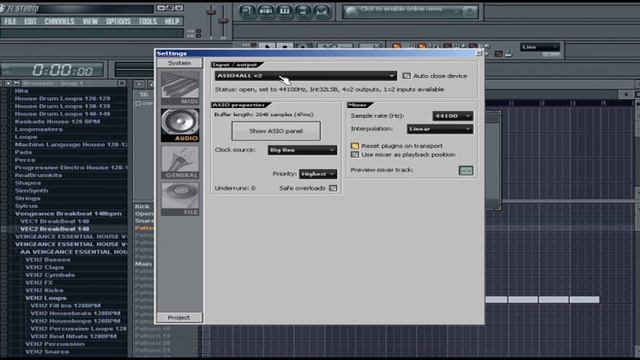Open the TOOLS menu
Image resolution: width=640 pixels, height=360 pixels.
[147, 21]
